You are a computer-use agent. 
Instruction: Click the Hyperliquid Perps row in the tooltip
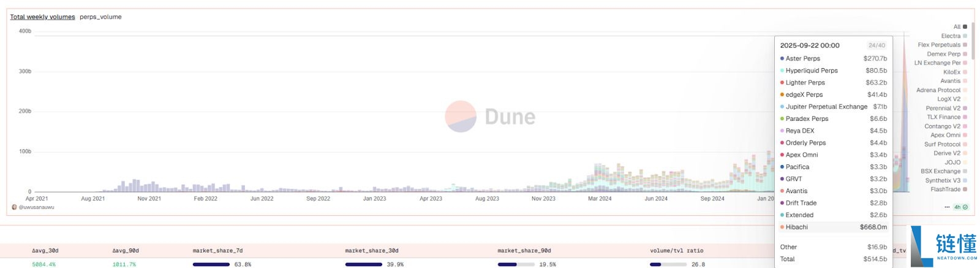tap(834, 71)
